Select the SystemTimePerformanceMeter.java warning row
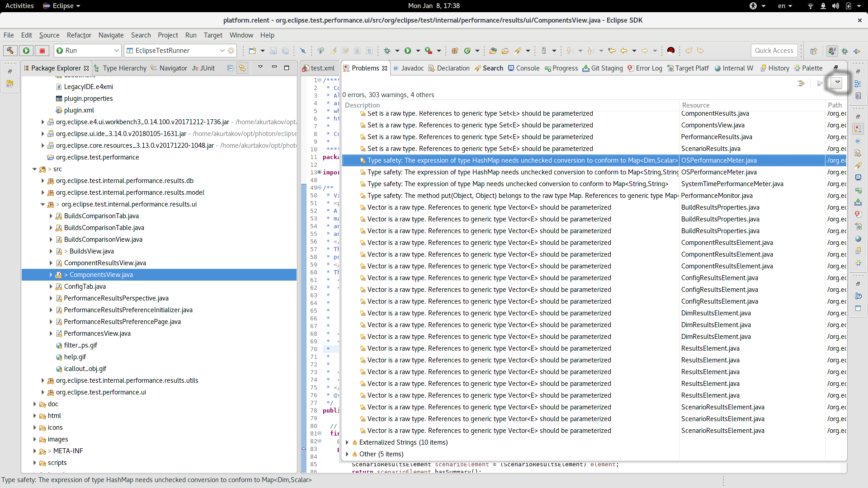This screenshot has width=868, height=488. [x=594, y=184]
